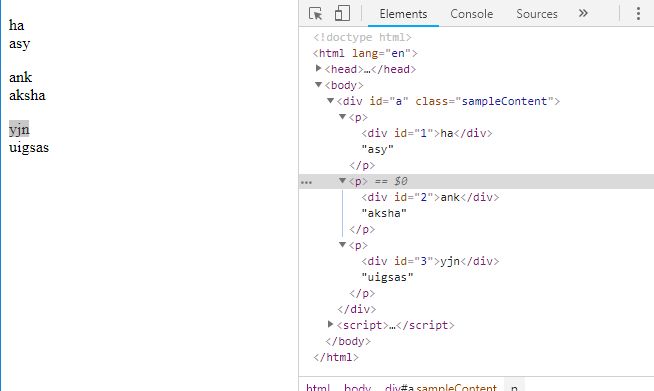Select the closing </html> tag line

pyautogui.click(x=336, y=357)
